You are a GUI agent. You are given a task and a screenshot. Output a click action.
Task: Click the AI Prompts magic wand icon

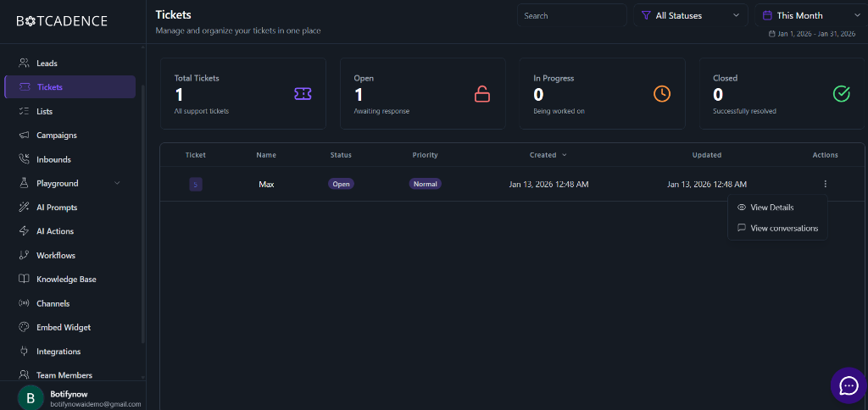pyautogui.click(x=24, y=208)
